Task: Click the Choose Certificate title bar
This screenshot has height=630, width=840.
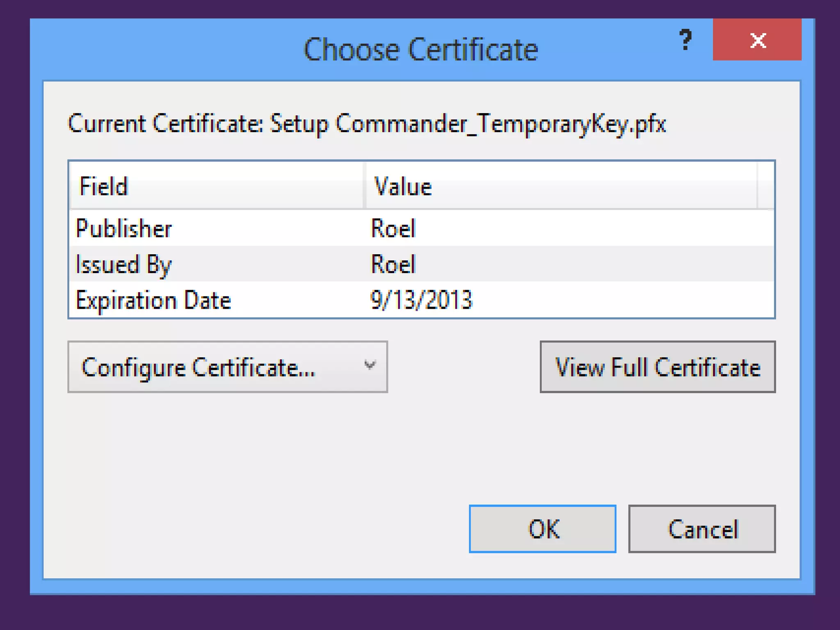Action: (x=420, y=49)
